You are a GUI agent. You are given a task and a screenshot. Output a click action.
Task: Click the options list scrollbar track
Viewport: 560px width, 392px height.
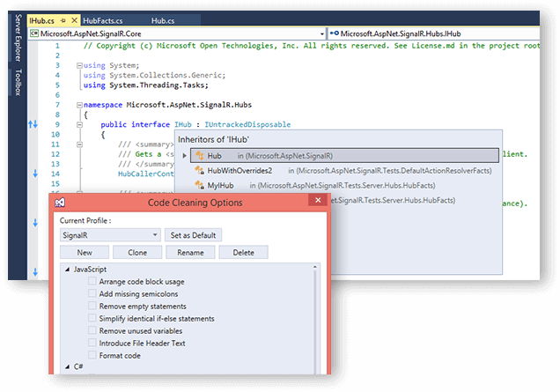(x=315, y=322)
